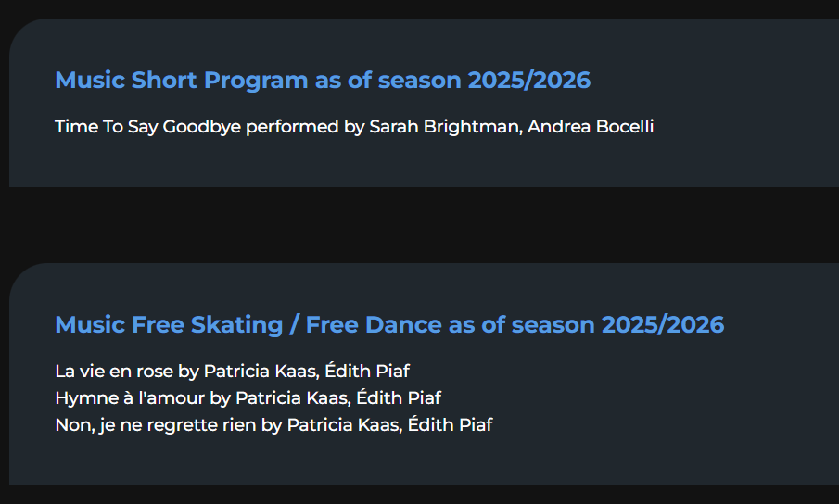
Task: Click 2025/2026 in the Free Skating heading
Action: coord(662,325)
